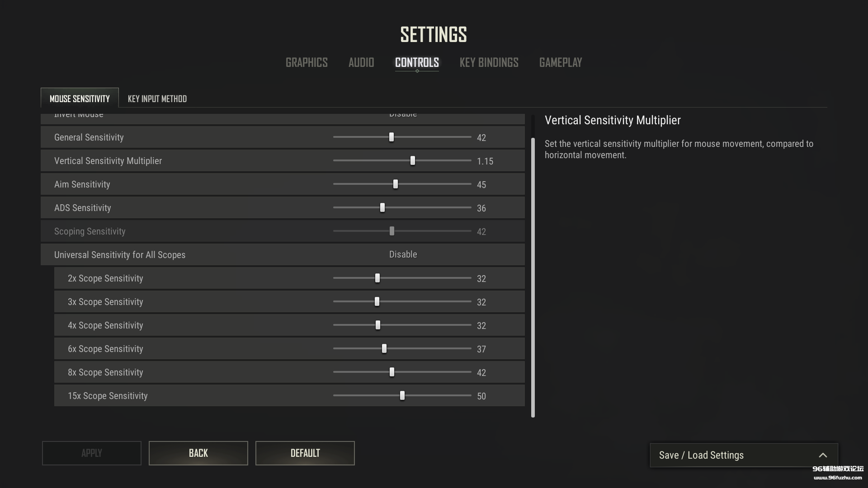Viewport: 868px width, 488px height.
Task: Click the Back button
Action: [x=198, y=453]
